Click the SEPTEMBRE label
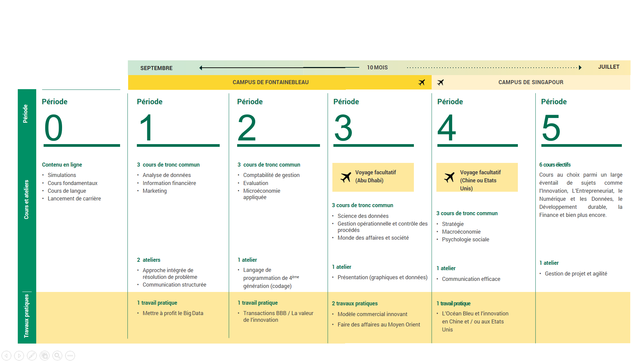Viewport: 644px width, 362px height. 156,68
